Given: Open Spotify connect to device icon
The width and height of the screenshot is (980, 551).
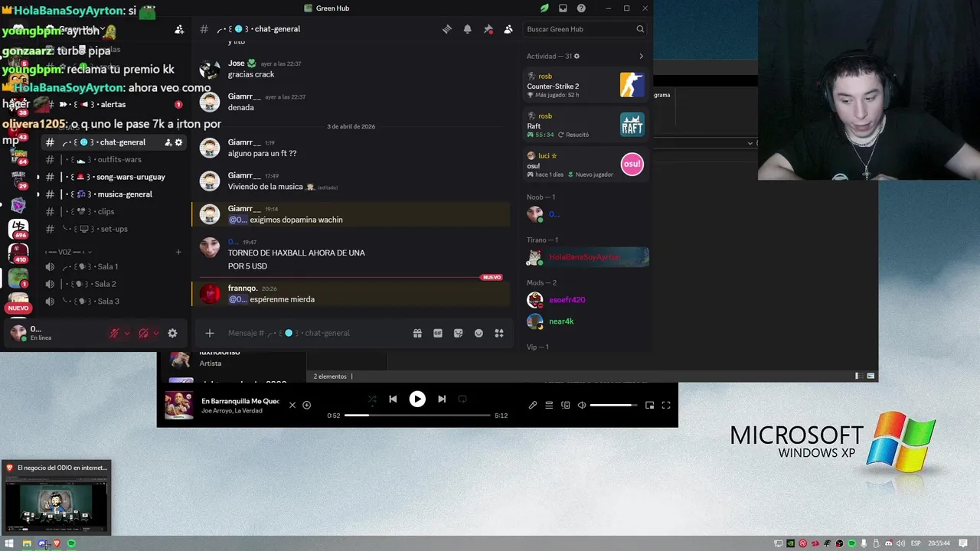Looking at the screenshot, I should pyautogui.click(x=566, y=405).
